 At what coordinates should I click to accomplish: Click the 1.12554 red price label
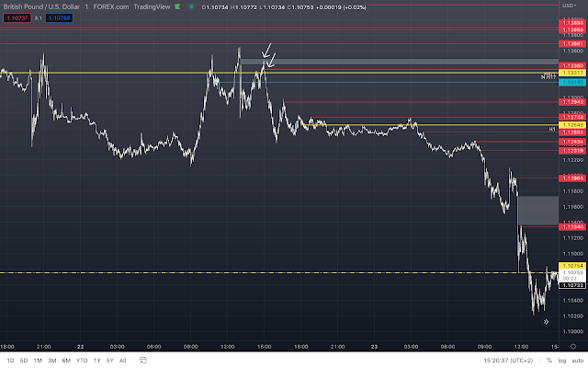click(572, 132)
